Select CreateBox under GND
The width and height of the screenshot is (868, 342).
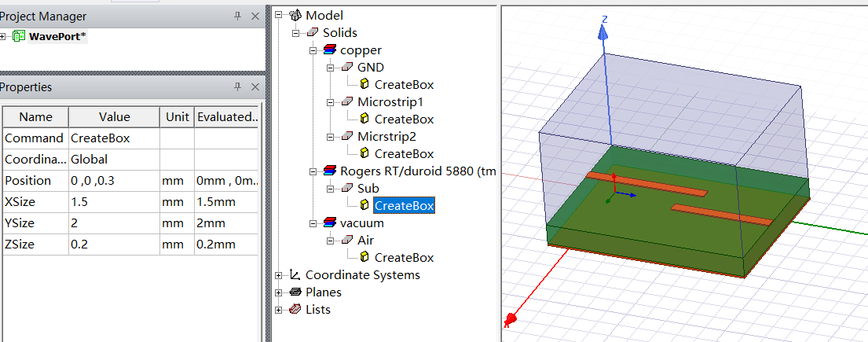(404, 85)
